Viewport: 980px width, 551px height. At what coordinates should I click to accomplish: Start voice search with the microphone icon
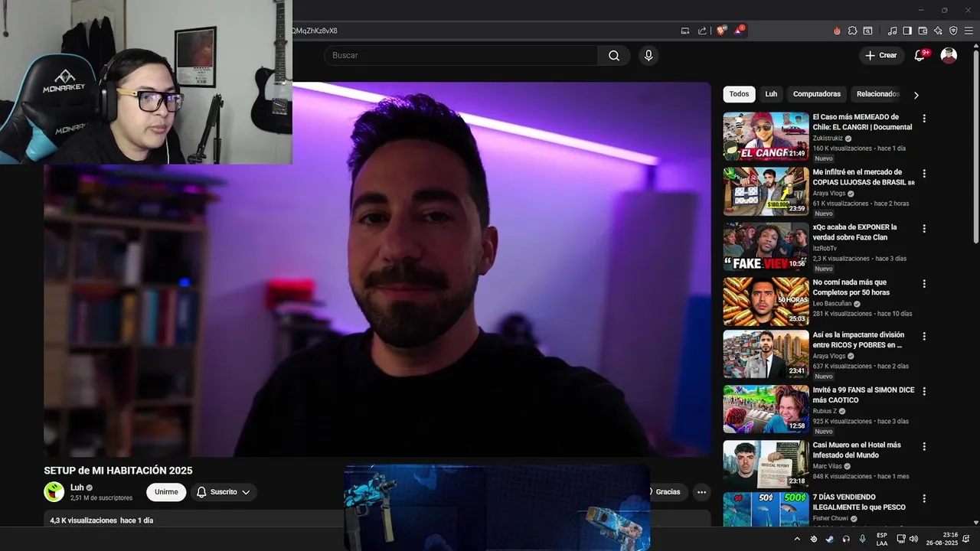point(648,55)
